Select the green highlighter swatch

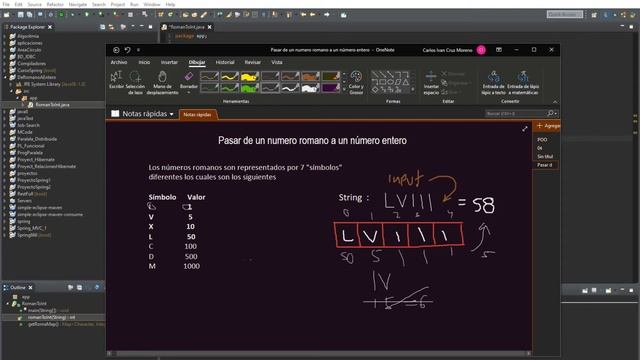pos(250,87)
